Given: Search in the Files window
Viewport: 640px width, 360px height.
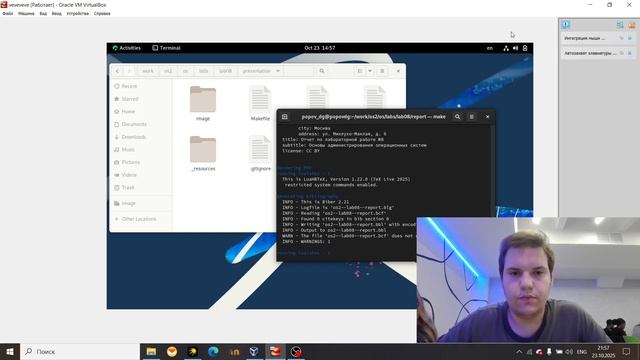Looking at the screenshot, I should tap(322, 71).
